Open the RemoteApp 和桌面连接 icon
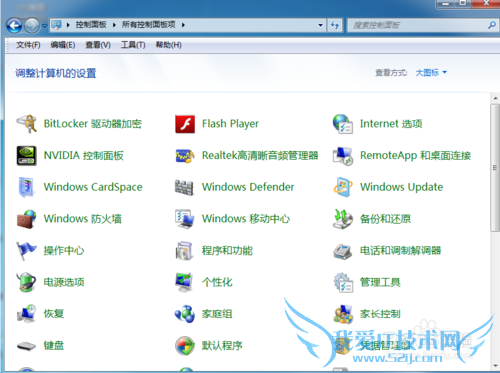 point(343,156)
